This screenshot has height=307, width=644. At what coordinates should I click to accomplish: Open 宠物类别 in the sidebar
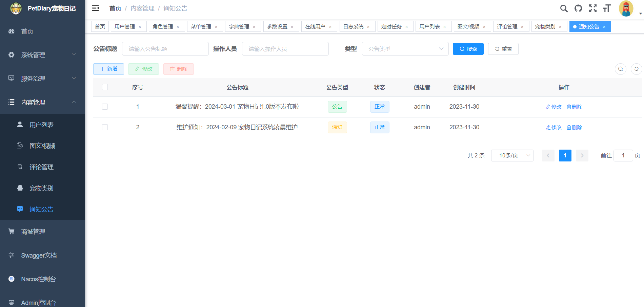pos(42,188)
